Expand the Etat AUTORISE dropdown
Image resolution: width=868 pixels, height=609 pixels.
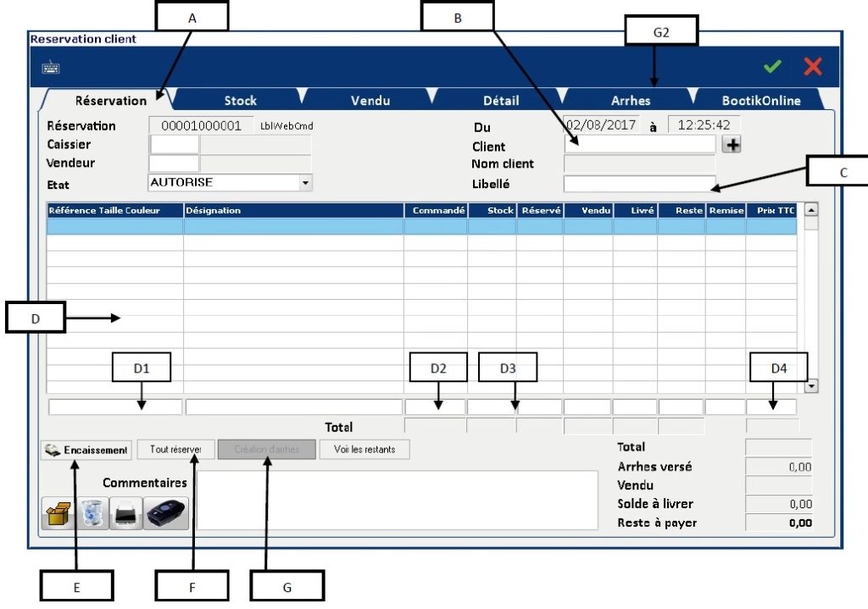tap(305, 182)
